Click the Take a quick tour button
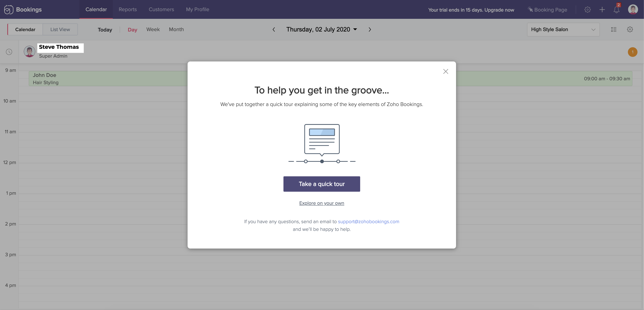This screenshot has height=310, width=644. pos(321,184)
